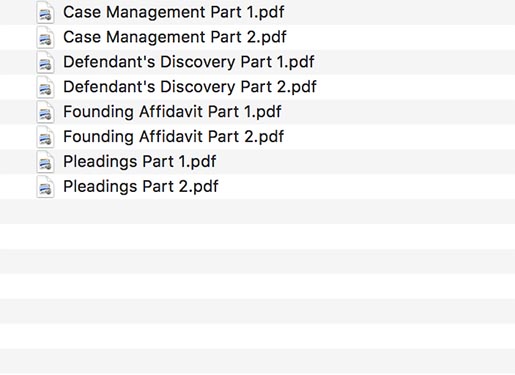This screenshot has height=375, width=515.
Task: Click the Defendant's Discovery Part 2.pdf icon
Action: (x=45, y=87)
